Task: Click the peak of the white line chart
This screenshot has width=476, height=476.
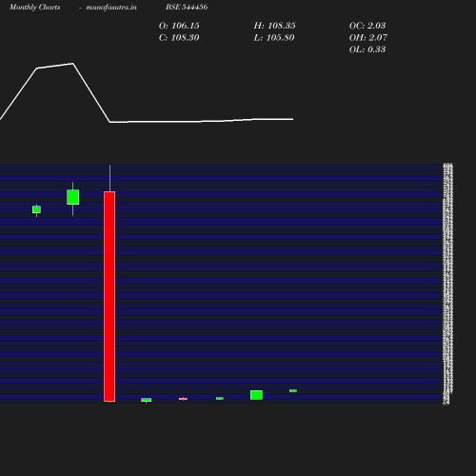Action: click(x=72, y=64)
